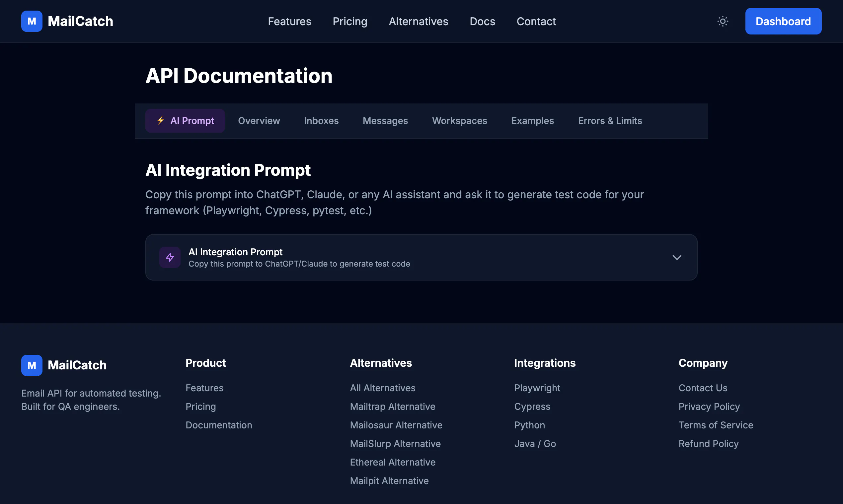The height and width of the screenshot is (504, 843).
Task: Open the Privacy Policy link
Action: point(709,407)
